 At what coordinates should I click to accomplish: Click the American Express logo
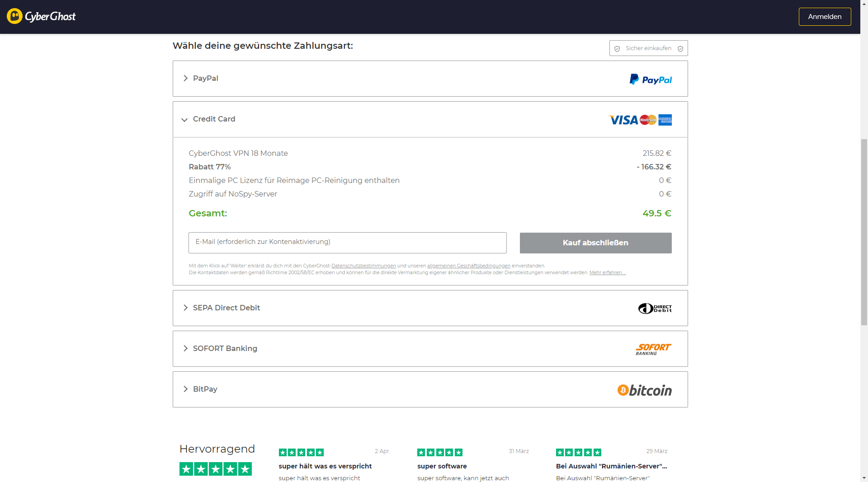[x=665, y=120]
